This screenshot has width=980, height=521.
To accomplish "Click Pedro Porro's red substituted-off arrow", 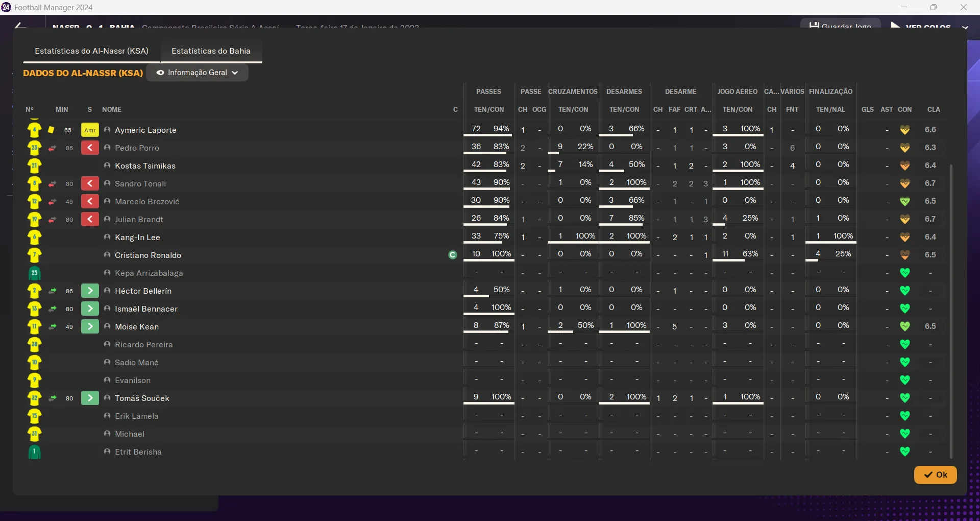I will click(x=90, y=148).
